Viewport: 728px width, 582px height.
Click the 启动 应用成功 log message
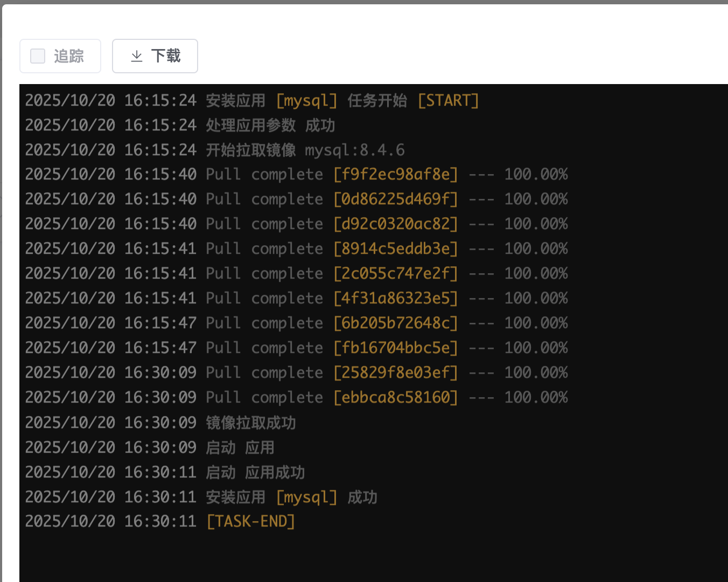click(x=255, y=473)
